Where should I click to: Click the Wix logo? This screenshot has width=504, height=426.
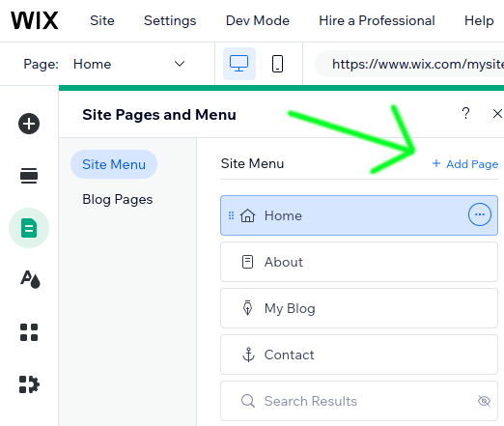click(x=35, y=20)
